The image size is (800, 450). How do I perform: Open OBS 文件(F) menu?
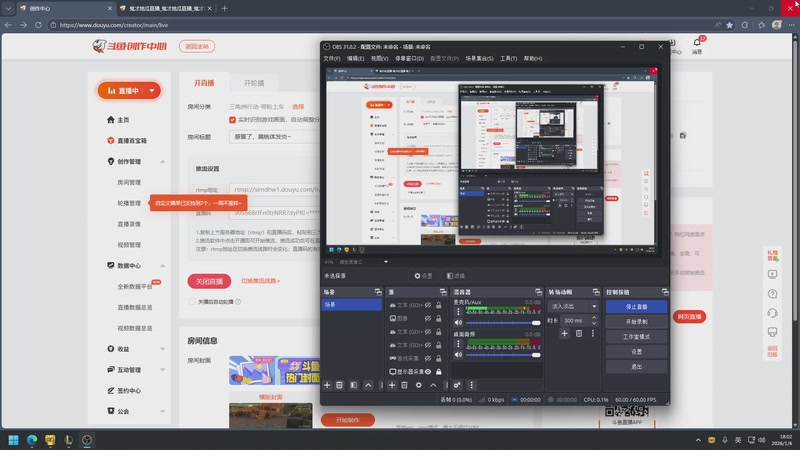(332, 59)
